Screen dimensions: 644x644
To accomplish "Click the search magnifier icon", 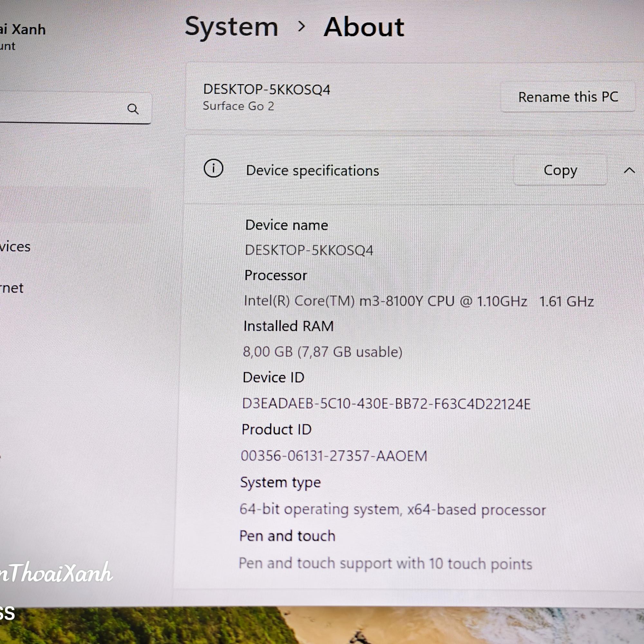I will 133,109.
